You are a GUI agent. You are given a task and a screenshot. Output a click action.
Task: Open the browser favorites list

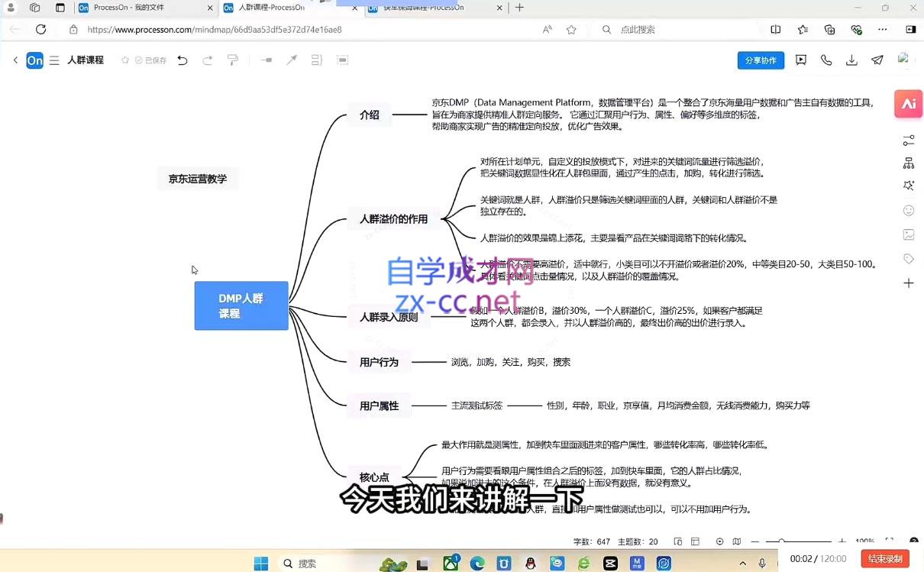click(803, 30)
